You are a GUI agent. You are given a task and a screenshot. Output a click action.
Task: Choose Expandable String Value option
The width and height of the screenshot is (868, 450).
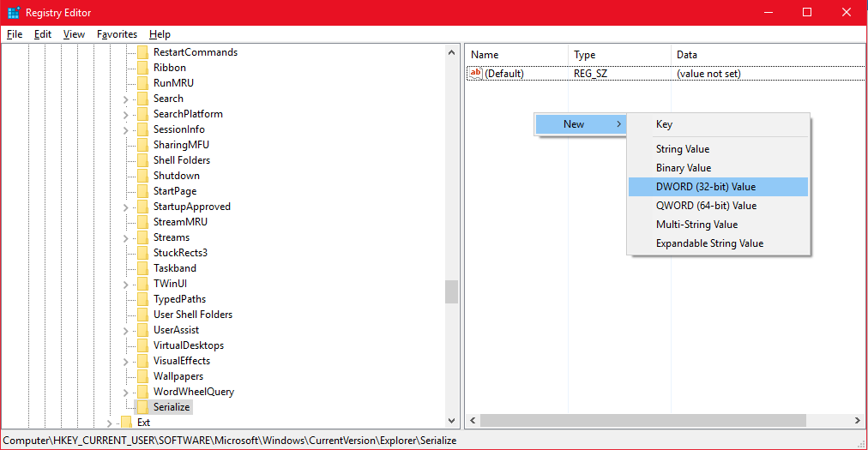pyautogui.click(x=718, y=243)
